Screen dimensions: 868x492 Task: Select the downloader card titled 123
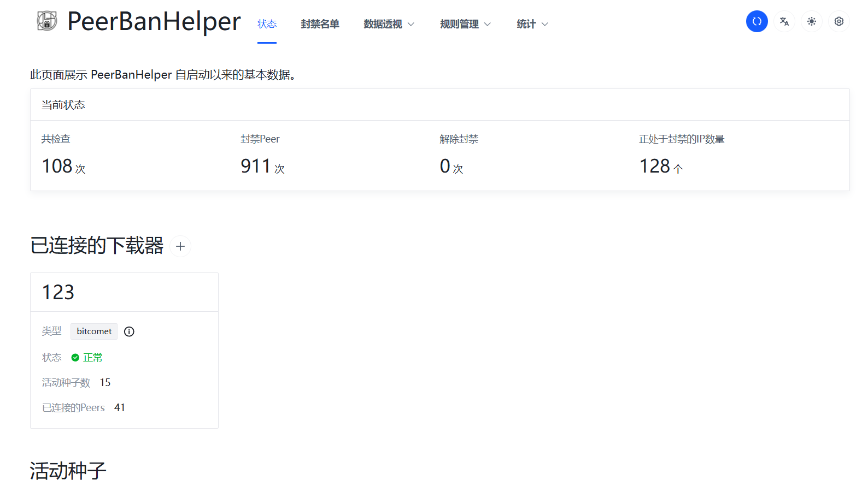pyautogui.click(x=58, y=292)
